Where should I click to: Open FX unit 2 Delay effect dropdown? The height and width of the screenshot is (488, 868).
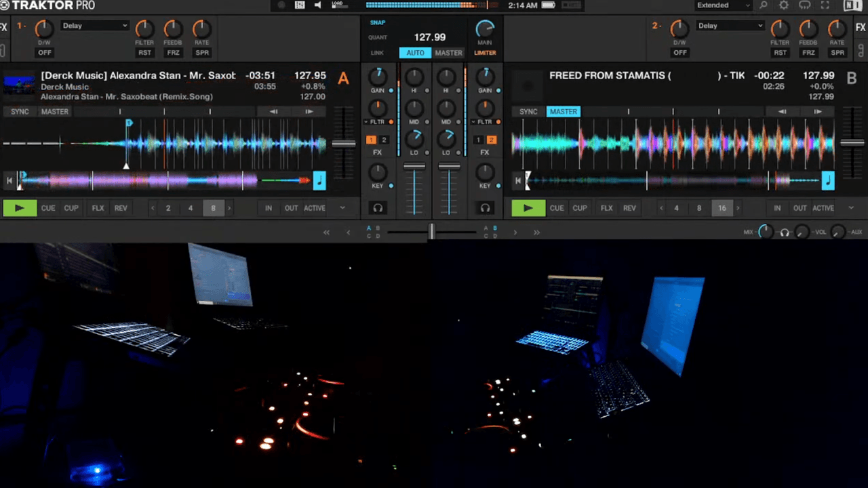(x=730, y=26)
